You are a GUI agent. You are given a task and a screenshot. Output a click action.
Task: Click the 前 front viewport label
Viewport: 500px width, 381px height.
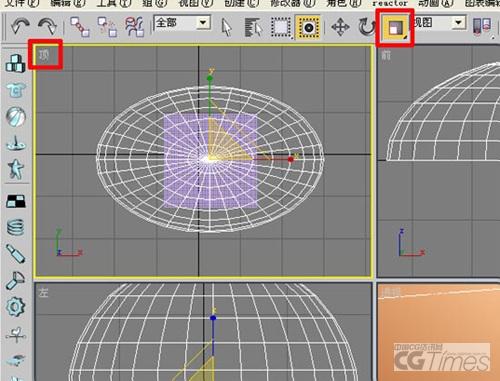coord(386,55)
